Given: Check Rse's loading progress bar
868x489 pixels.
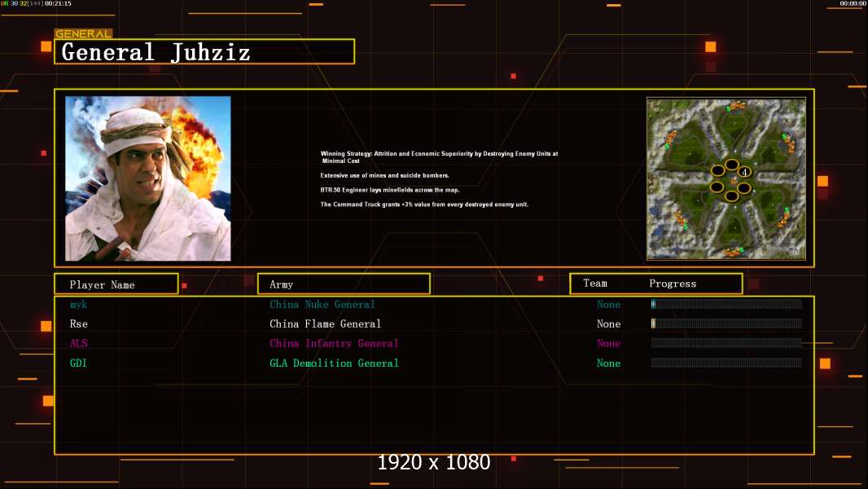Looking at the screenshot, I should [x=726, y=324].
